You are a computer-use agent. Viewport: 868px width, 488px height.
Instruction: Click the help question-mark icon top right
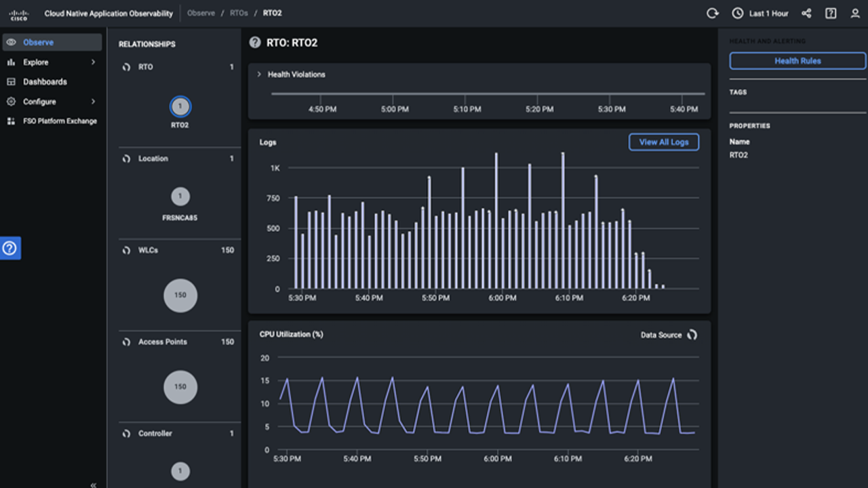[830, 13]
